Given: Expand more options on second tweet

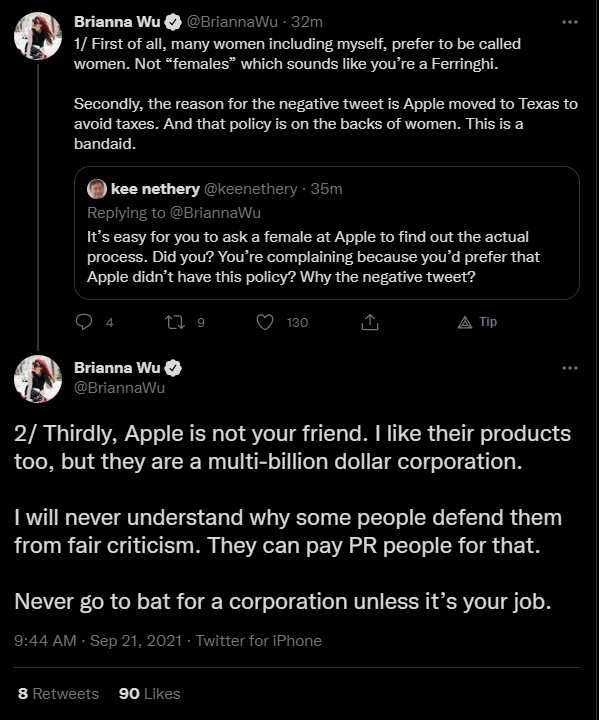Looking at the screenshot, I should click(x=570, y=368).
